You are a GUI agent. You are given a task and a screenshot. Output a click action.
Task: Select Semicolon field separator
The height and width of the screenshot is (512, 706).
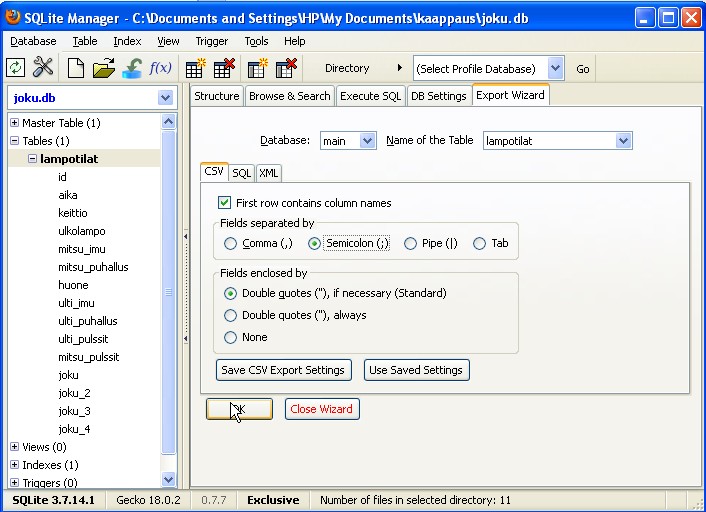pyautogui.click(x=314, y=244)
